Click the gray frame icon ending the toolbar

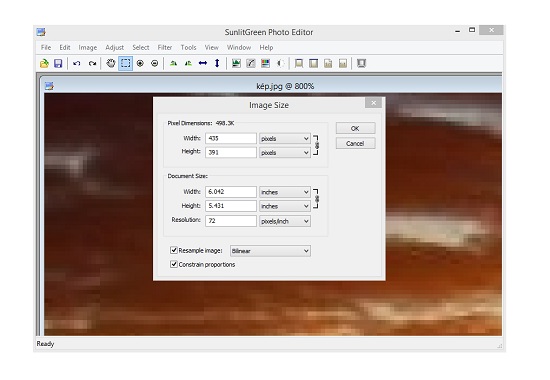(x=361, y=64)
